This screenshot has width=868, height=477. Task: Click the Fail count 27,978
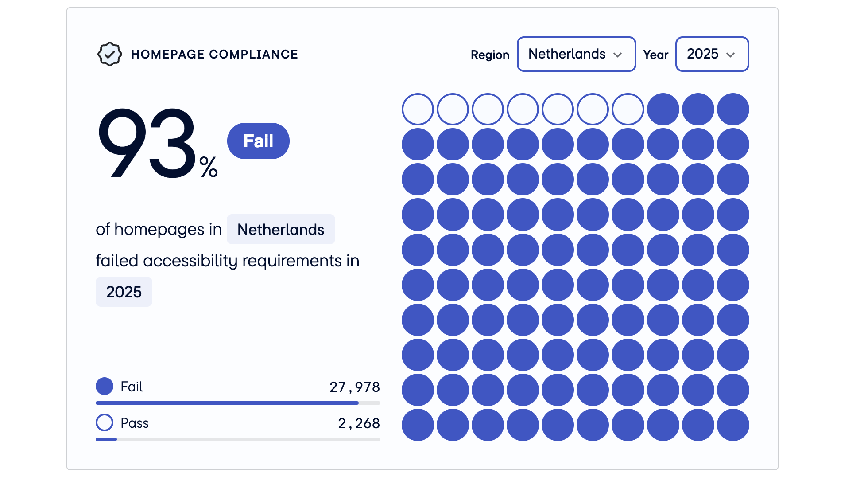tap(355, 387)
